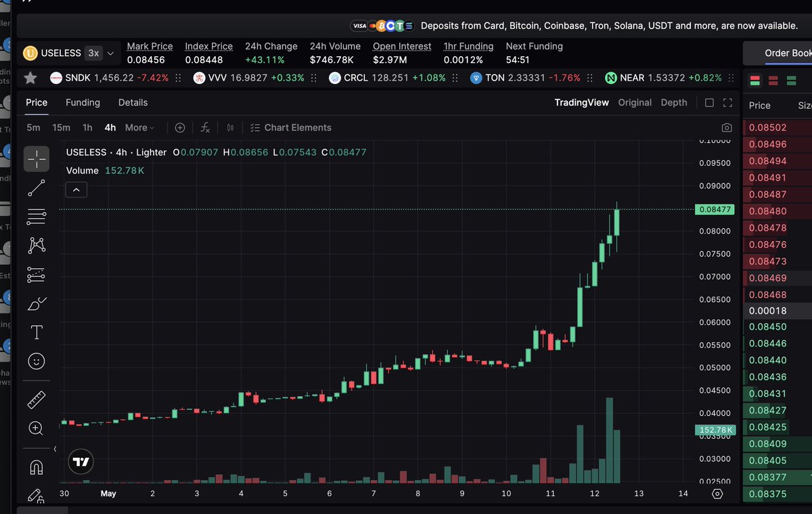
Task: Open the forecasting and position tools
Action: [x=37, y=275]
